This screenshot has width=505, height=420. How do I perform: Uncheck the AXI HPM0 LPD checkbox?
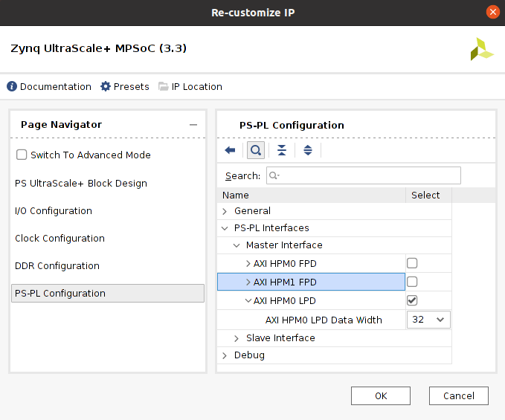click(412, 300)
